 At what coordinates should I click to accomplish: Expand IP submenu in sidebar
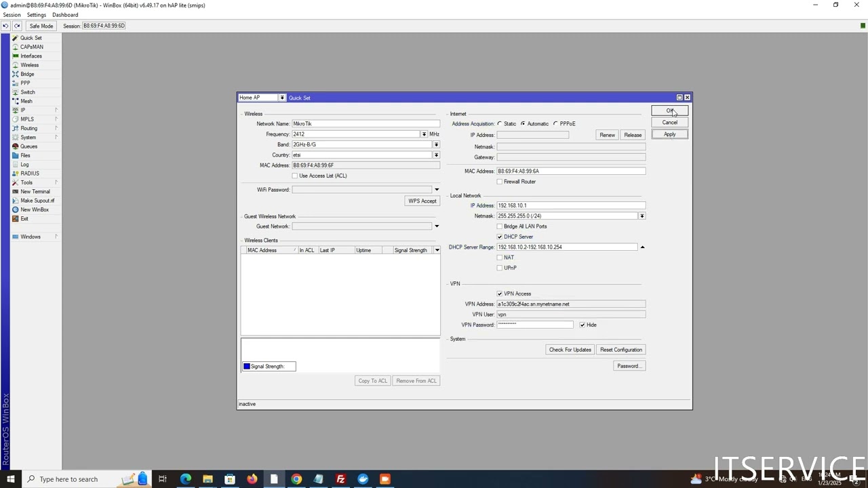coord(35,110)
